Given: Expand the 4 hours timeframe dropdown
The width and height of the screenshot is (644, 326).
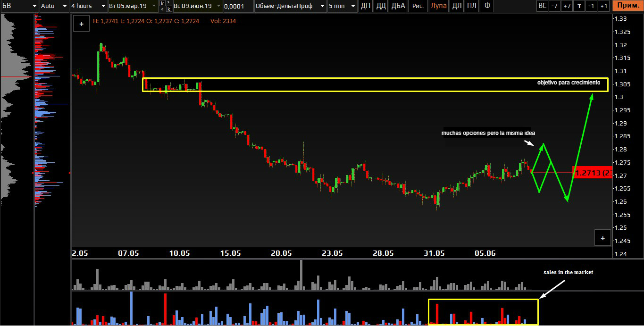Looking at the screenshot, I should pyautogui.click(x=88, y=6).
